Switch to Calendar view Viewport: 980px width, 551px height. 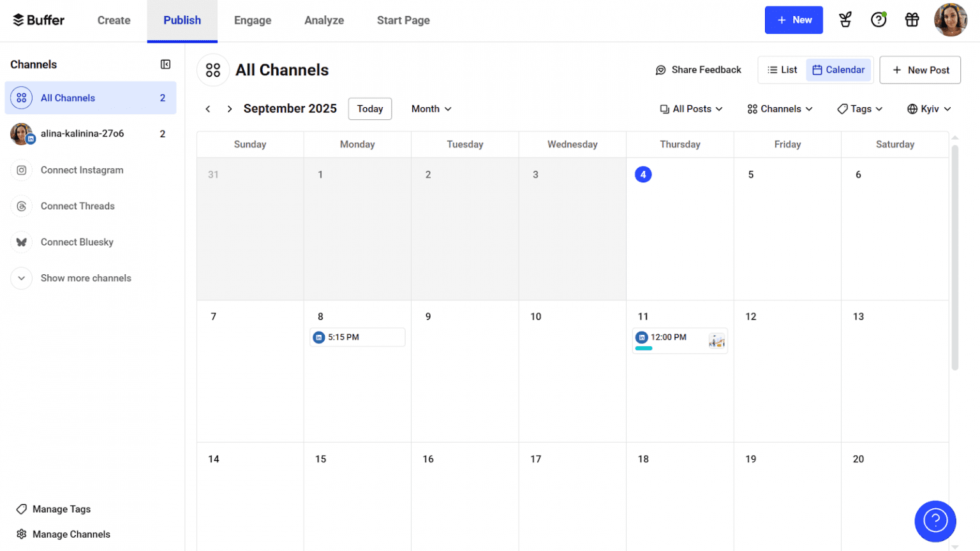point(838,70)
